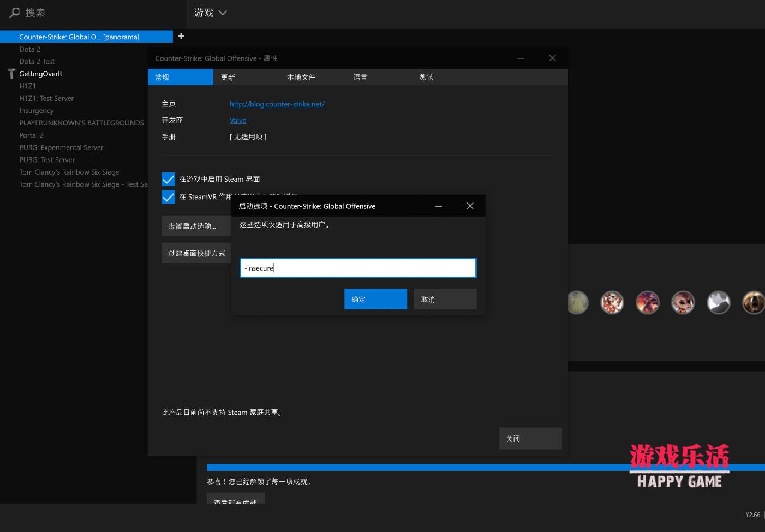The height and width of the screenshot is (532, 765).
Task: Uncheck the SteamVR option
Action: (168, 196)
